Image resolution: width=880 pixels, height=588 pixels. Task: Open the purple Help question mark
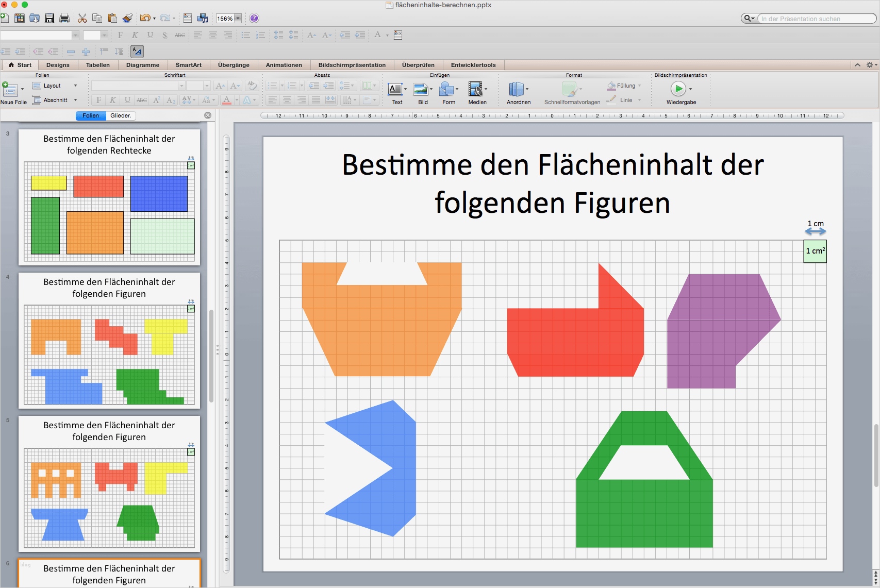click(254, 19)
